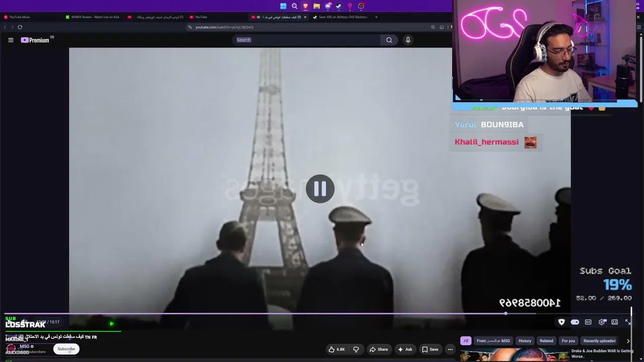Open YouTube guide hamburger menu

11,40
